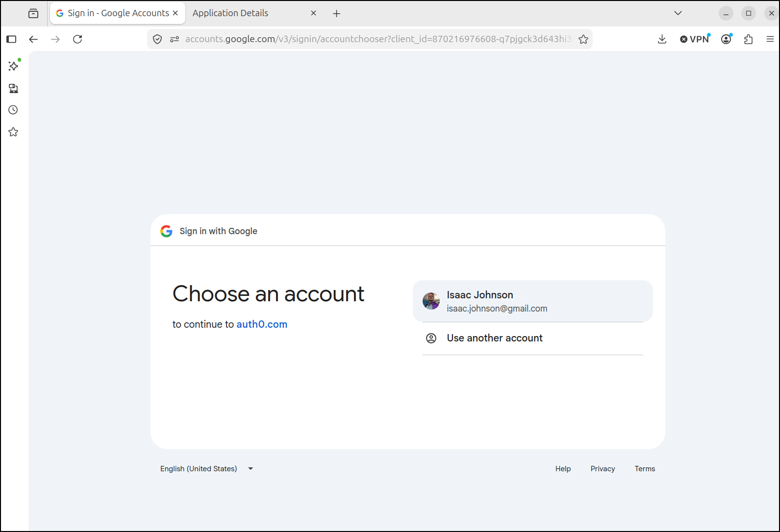Choose the Isaac Johnson account

click(533, 301)
